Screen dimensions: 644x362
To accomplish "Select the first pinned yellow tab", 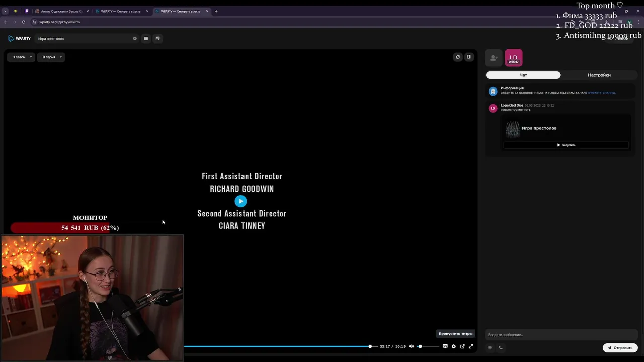I will [x=15, y=11].
